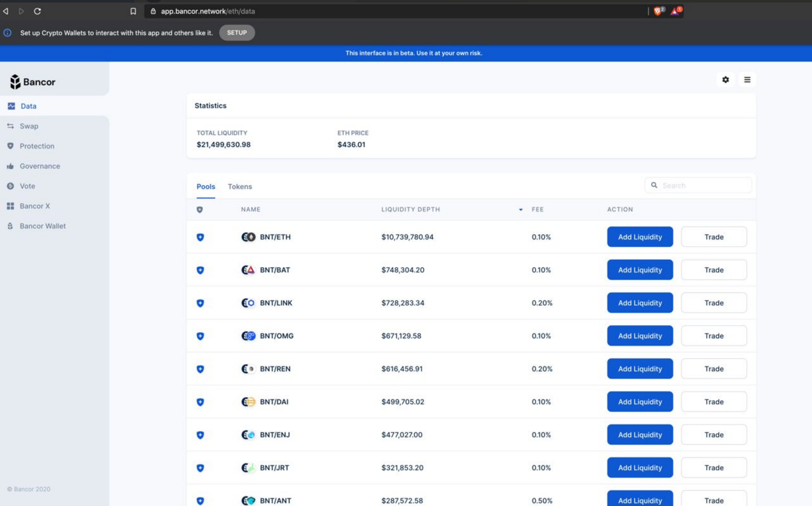Open the Bancor Wallet icon
The image size is (812, 506).
point(10,226)
